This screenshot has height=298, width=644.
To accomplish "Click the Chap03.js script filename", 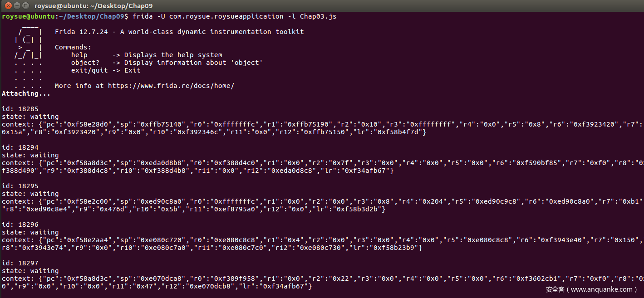I will coord(318,16).
